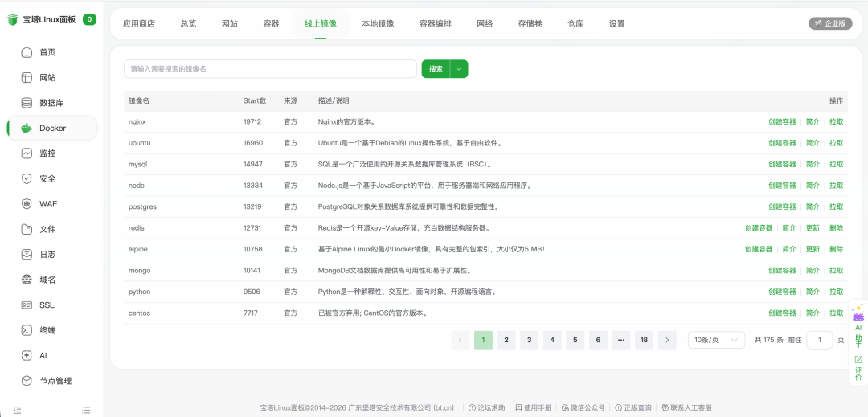This screenshot has width=868, height=417.
Task: Click the previous page arrow
Action: click(460, 340)
